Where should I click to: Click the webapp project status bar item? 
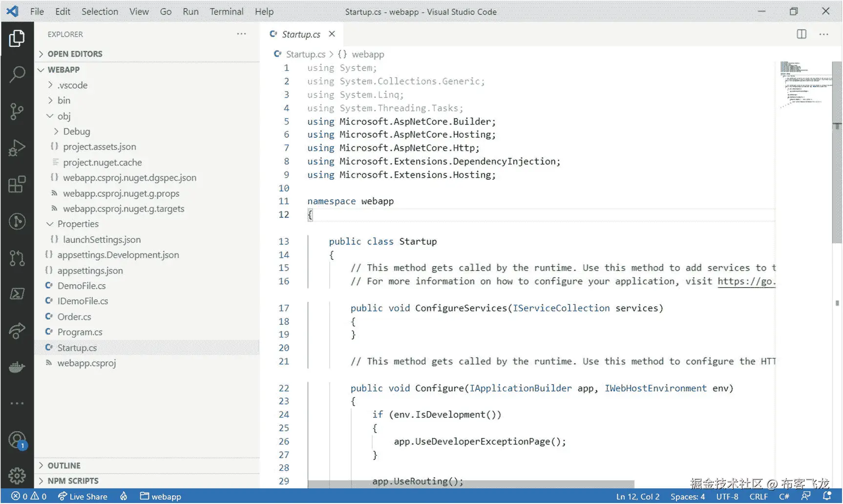tap(161, 496)
